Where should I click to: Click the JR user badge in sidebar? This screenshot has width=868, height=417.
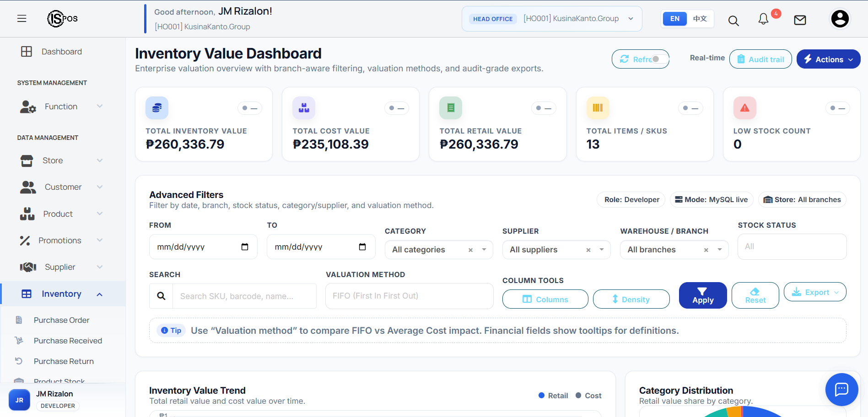(x=19, y=400)
